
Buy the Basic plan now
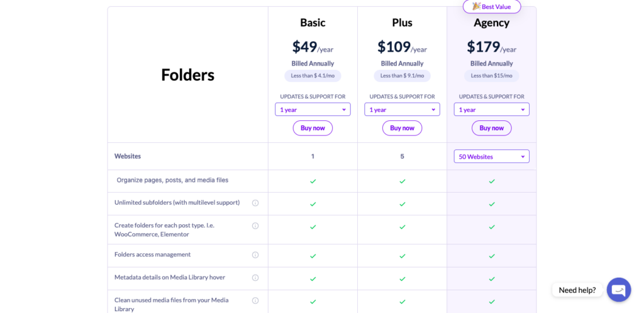tap(313, 128)
